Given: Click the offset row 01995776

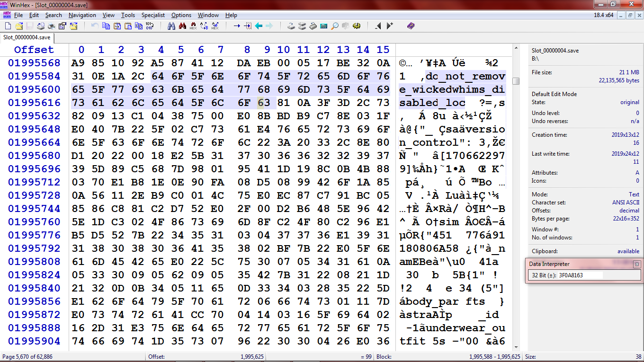Looking at the screenshot, I should 34,235.
